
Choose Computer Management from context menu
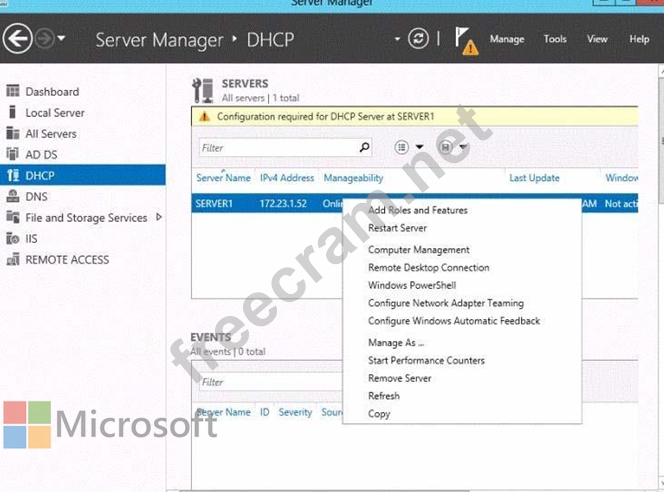pos(418,250)
